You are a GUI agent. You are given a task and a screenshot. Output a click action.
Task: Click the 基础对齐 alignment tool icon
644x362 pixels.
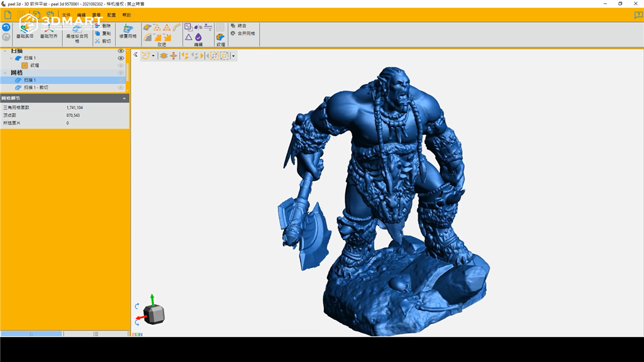point(48,29)
